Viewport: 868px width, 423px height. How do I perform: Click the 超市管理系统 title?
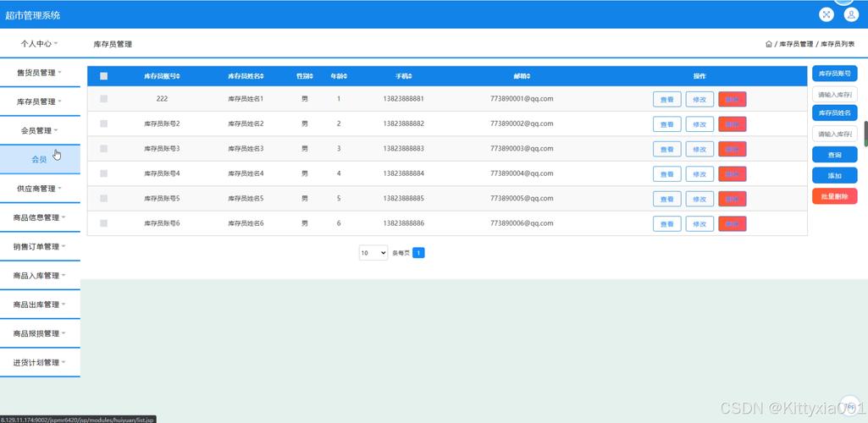[33, 15]
